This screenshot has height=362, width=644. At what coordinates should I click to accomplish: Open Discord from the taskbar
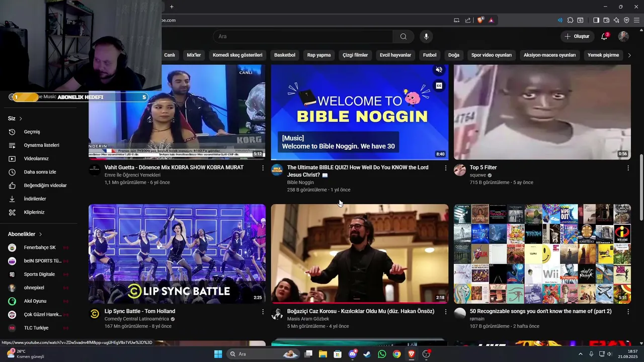(352, 354)
